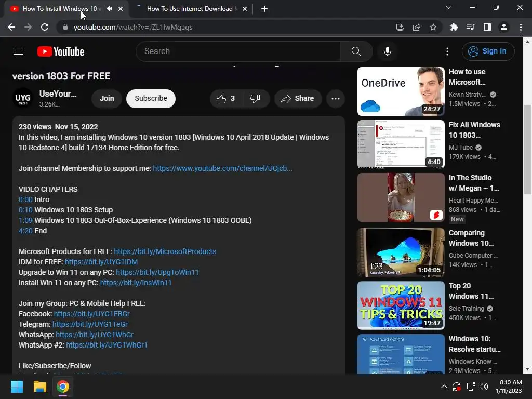Focus the YouTube Search field
Screen dimensions: 532x399
tap(238, 51)
